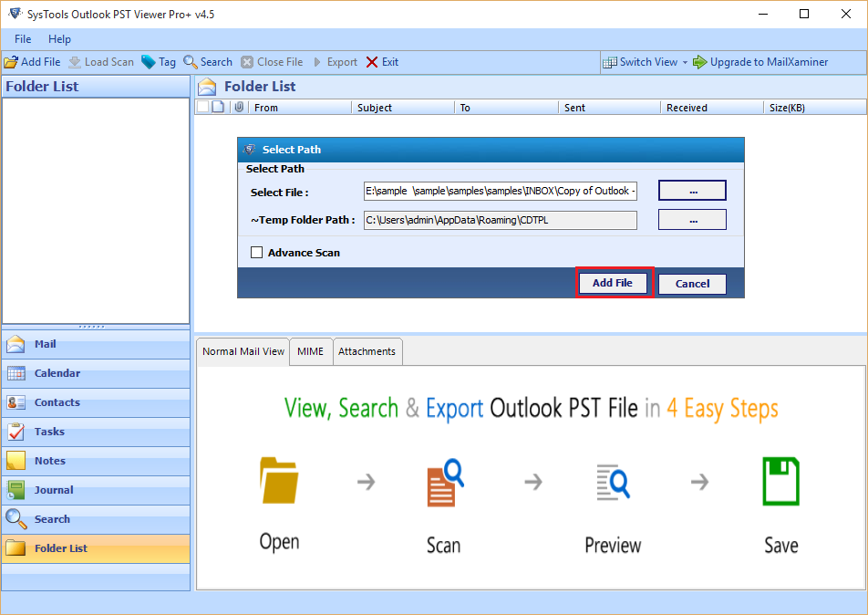Select the Journal label in navigation pane

point(54,490)
